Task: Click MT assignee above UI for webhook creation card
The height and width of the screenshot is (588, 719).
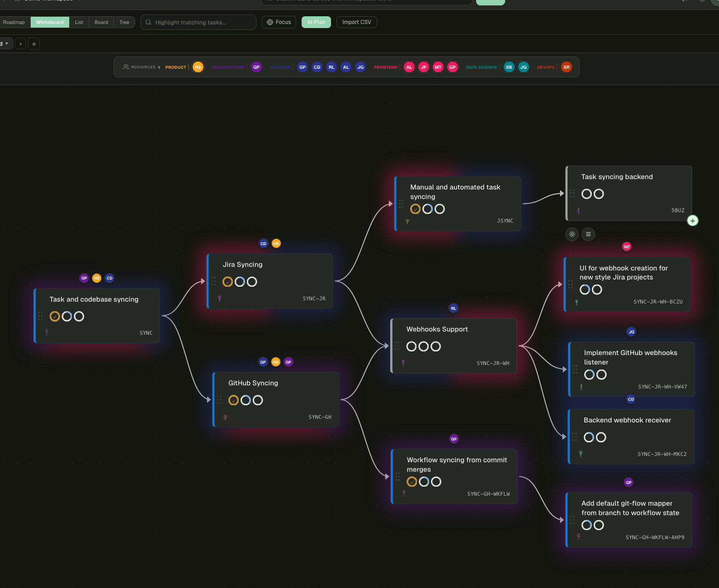Action: tap(627, 247)
